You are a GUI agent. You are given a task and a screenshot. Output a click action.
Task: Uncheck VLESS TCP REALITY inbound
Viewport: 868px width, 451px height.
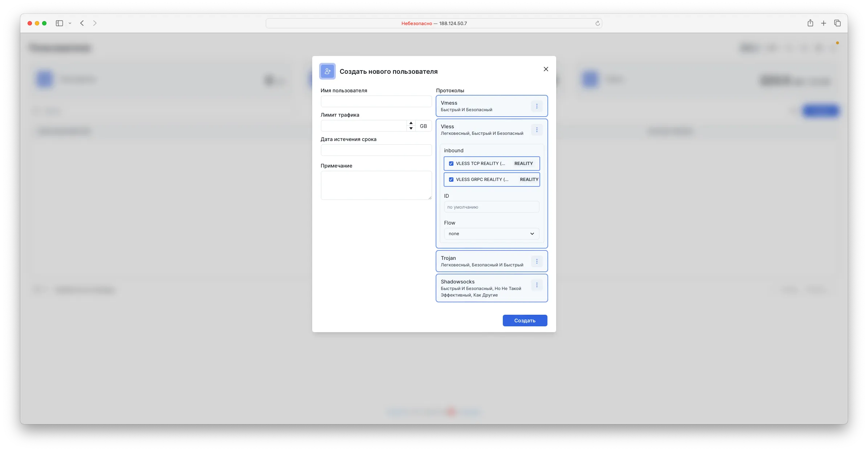[x=451, y=164]
